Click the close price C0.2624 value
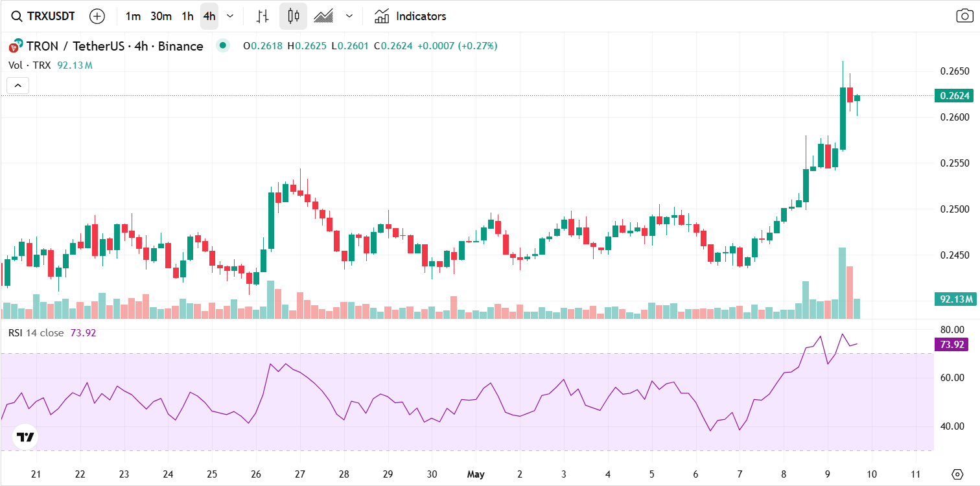Viewport: 980px width, 486px height. point(392,46)
